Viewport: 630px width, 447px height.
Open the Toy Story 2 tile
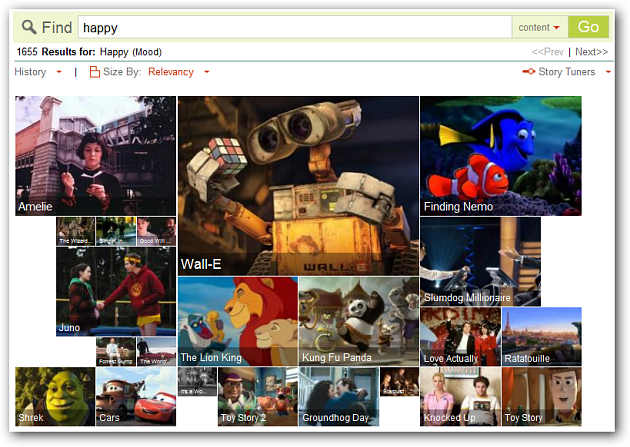click(258, 396)
